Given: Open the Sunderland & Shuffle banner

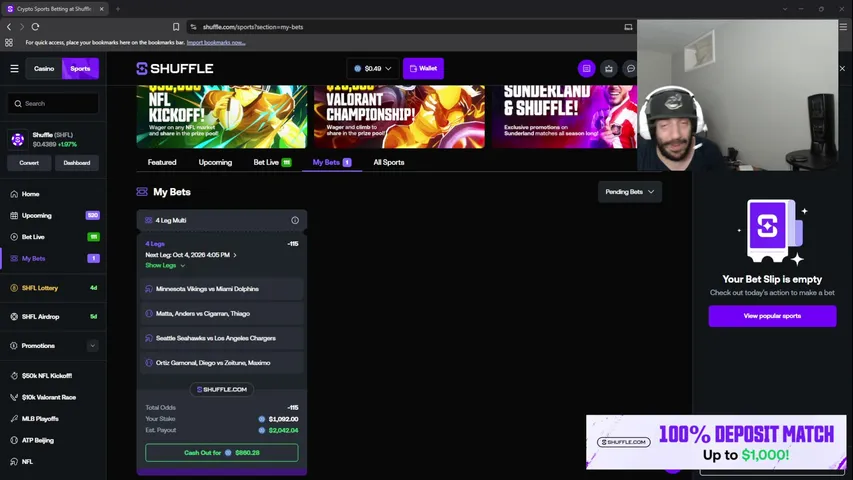Looking at the screenshot, I should pos(565,116).
